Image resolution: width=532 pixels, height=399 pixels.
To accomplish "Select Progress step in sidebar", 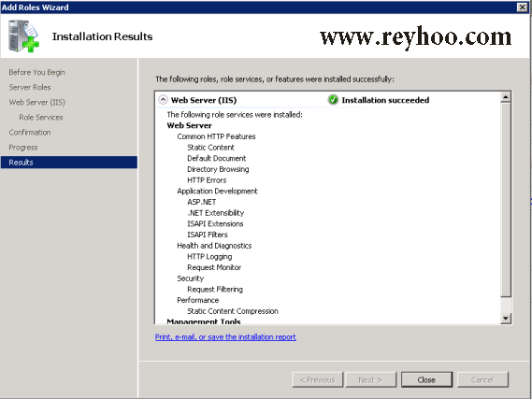I will click(x=23, y=148).
